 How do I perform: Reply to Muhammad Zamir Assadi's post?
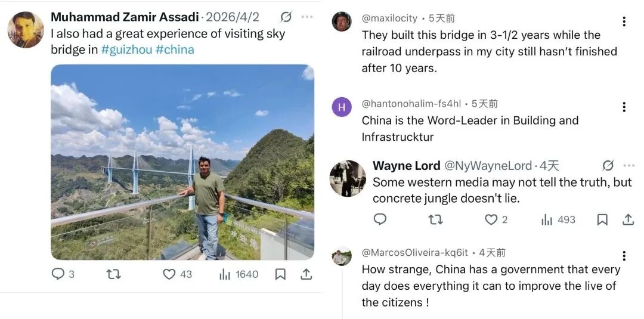tap(58, 274)
